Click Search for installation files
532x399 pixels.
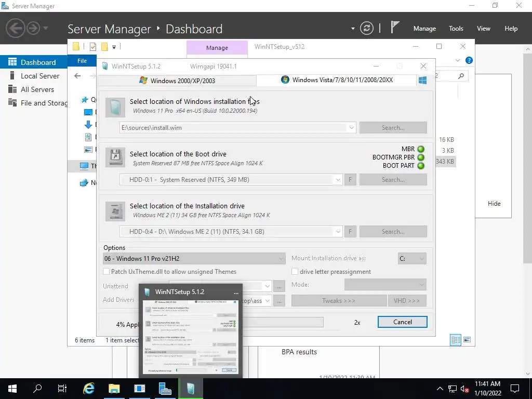(x=393, y=128)
